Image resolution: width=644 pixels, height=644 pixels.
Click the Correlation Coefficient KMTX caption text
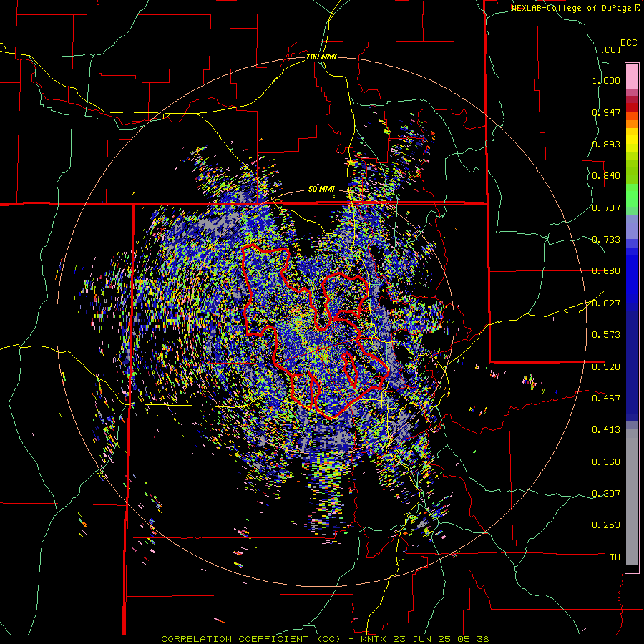pyautogui.click(x=325, y=639)
